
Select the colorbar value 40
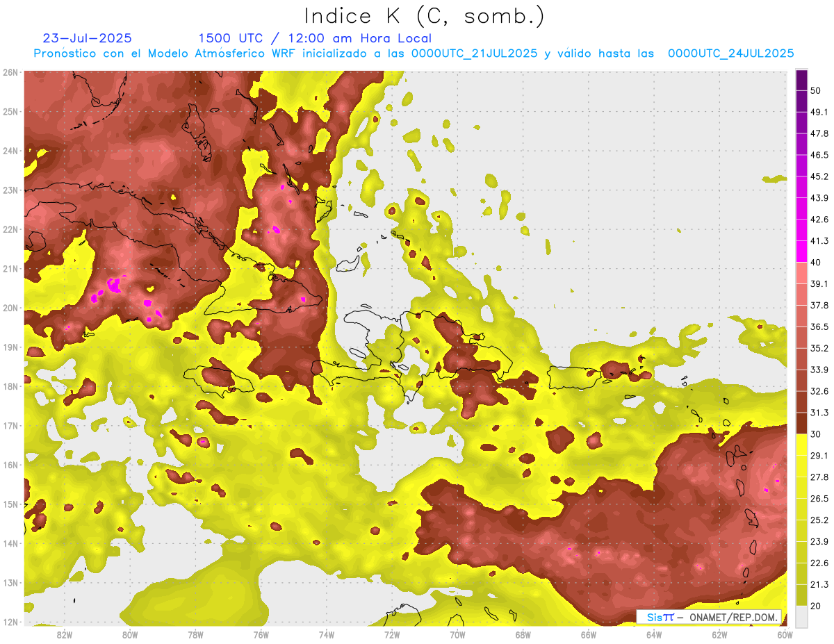click(817, 262)
